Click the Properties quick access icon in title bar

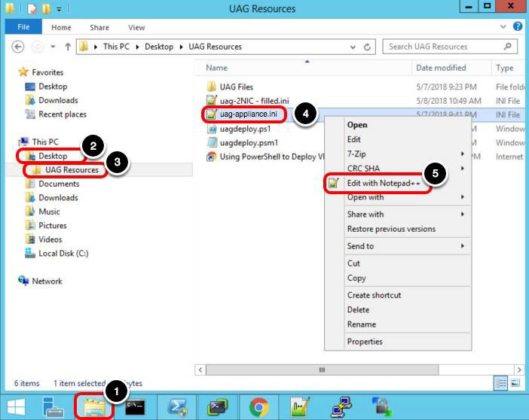(x=32, y=9)
